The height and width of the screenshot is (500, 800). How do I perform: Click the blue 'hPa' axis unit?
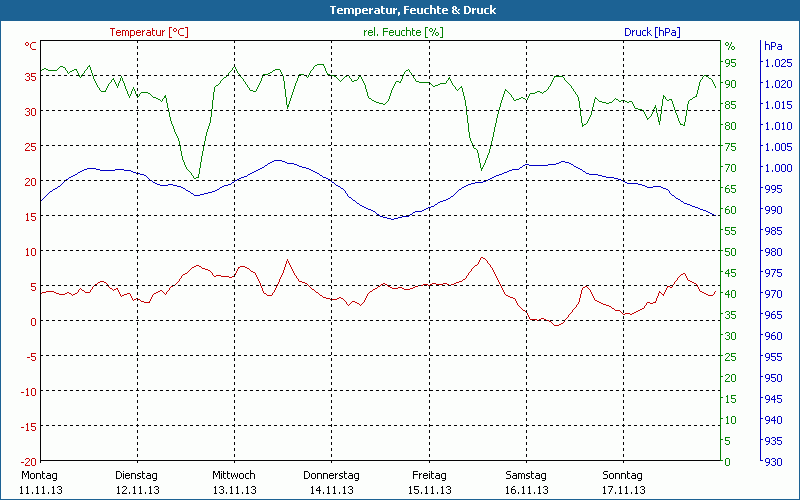[773, 46]
